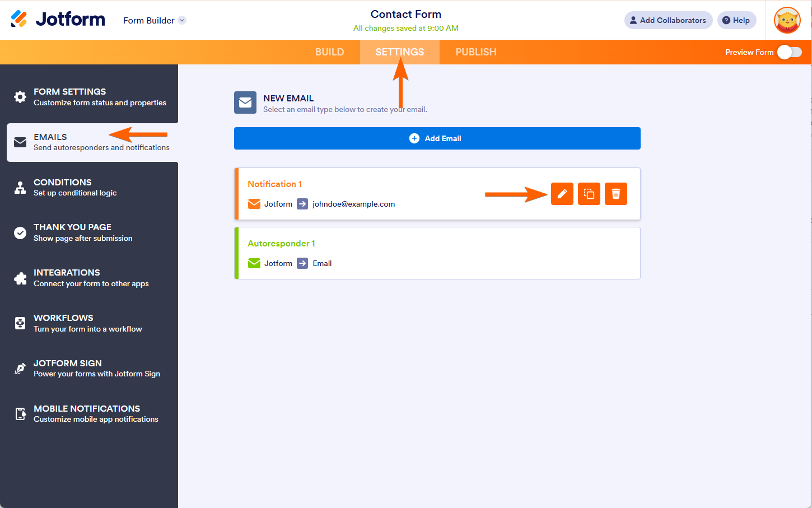The width and height of the screenshot is (812, 508).
Task: Open the Form Builder dropdown
Action: tap(155, 20)
